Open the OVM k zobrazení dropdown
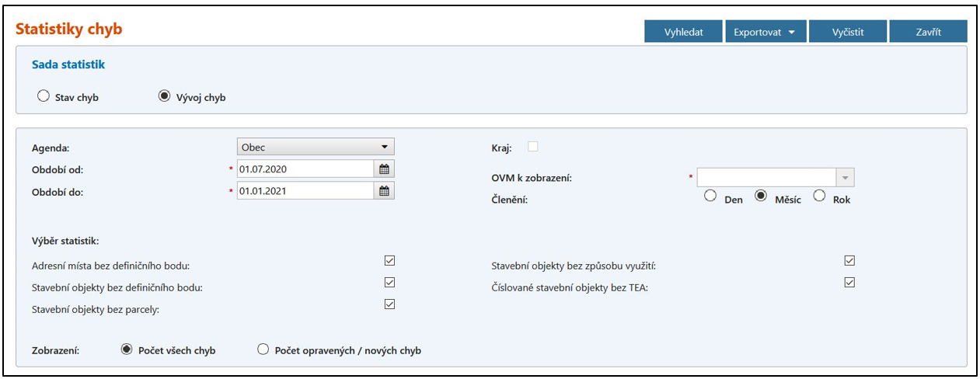The width and height of the screenshot is (980, 379). click(x=845, y=178)
